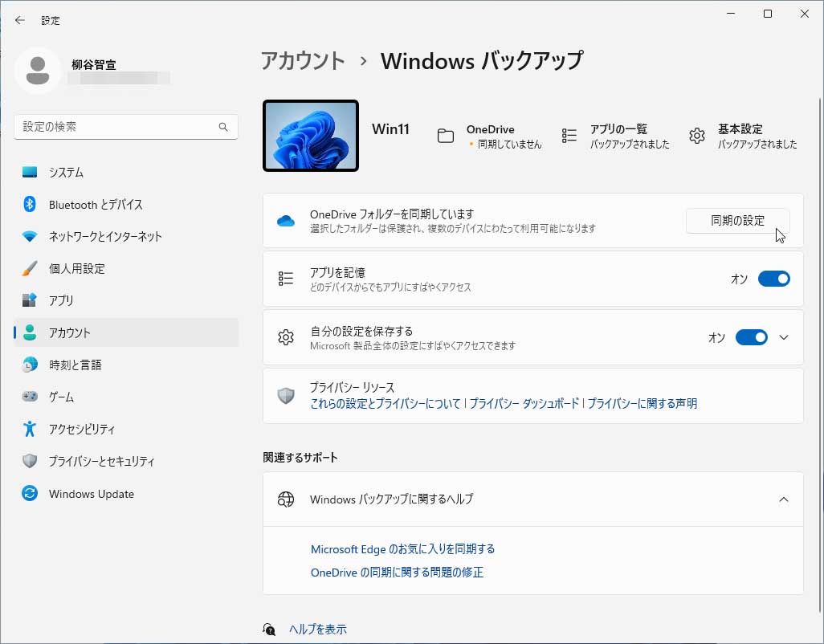The height and width of the screenshot is (644, 824).
Task: Click the アプリの一覧 バックアップされました status
Action: pyautogui.click(x=630, y=136)
